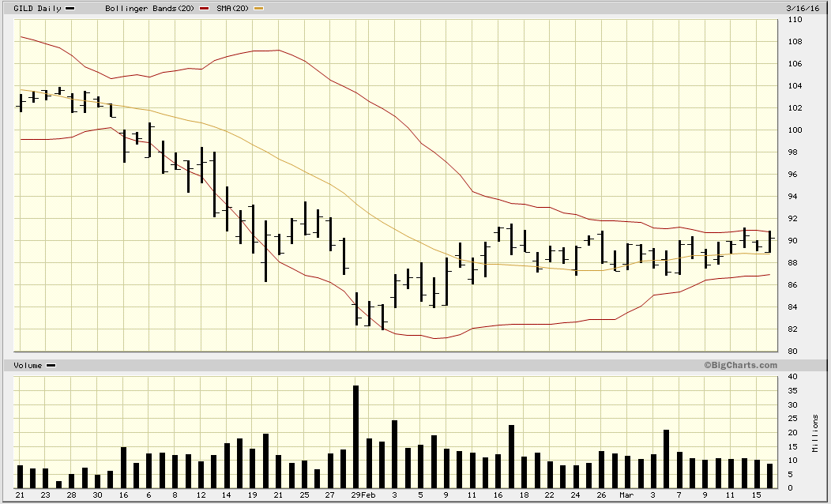
Task: Select the "Bollinger Bands(20)" legend label
Action: (150, 9)
